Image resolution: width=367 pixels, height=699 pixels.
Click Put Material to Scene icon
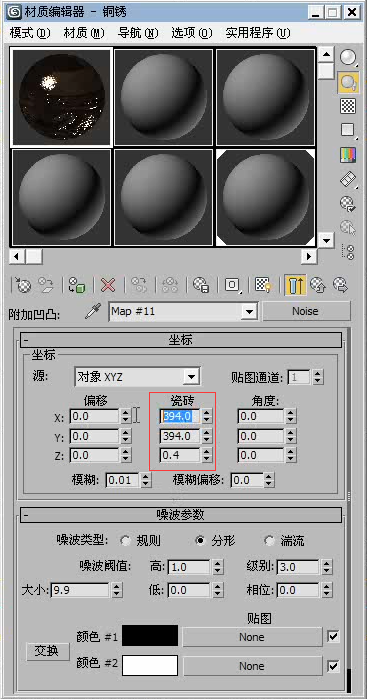pyautogui.click(x=46, y=285)
